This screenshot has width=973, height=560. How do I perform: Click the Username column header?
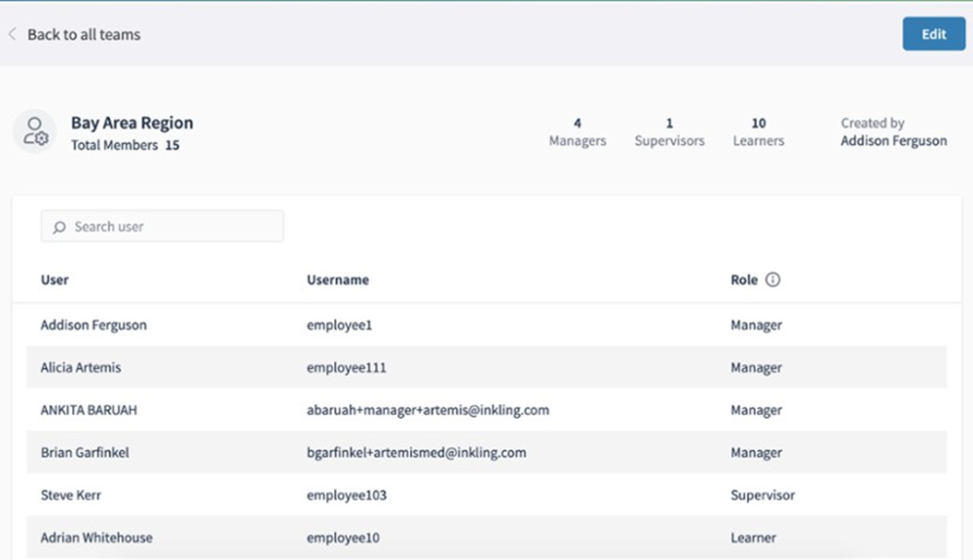(338, 280)
